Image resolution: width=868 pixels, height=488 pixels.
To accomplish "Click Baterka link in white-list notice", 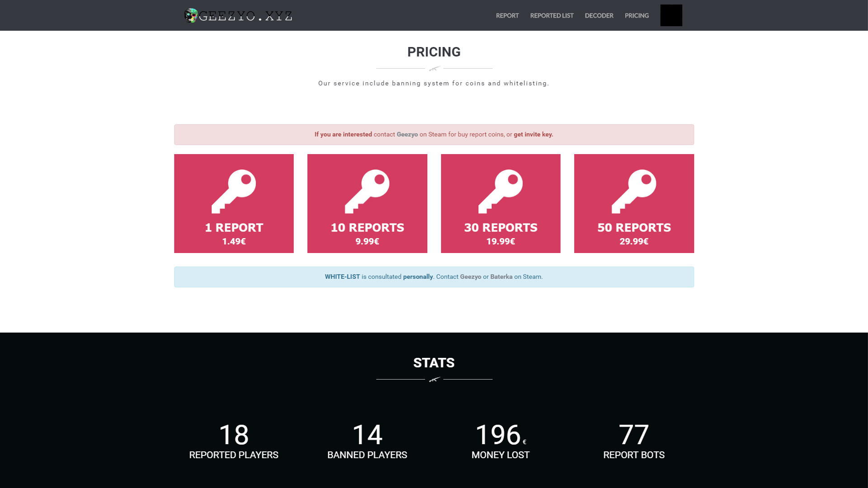I will click(x=501, y=277).
